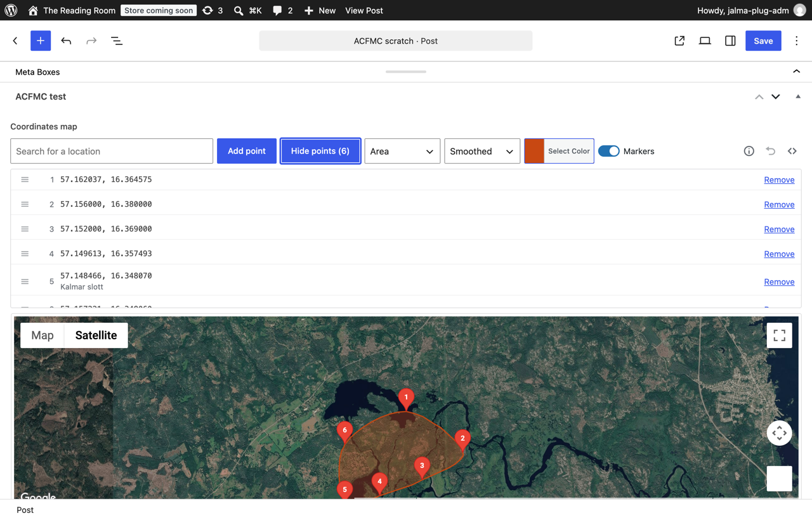812x520 pixels.
Task: Switch the map to Map view
Action: [43, 335]
